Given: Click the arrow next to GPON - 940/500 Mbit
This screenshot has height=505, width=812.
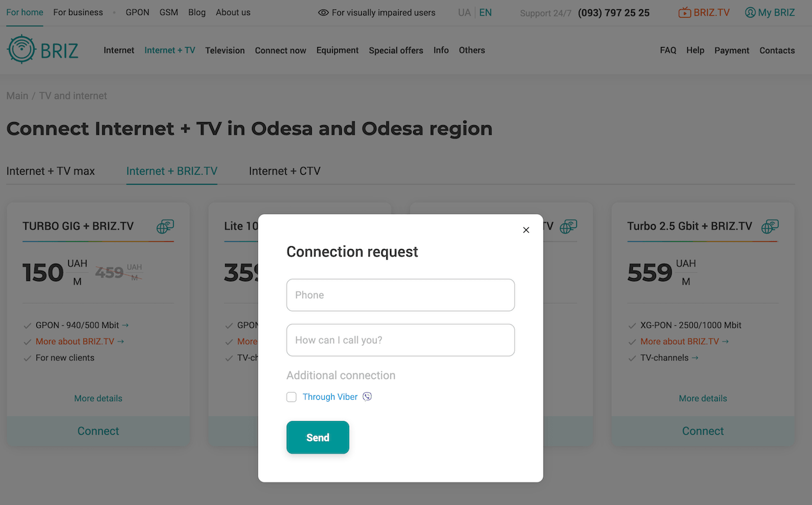Looking at the screenshot, I should tap(125, 325).
